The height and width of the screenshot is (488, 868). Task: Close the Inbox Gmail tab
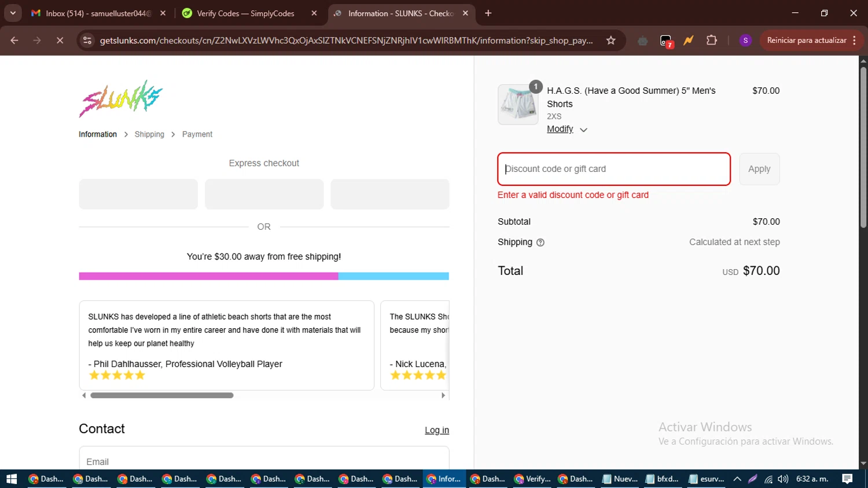pyautogui.click(x=163, y=13)
